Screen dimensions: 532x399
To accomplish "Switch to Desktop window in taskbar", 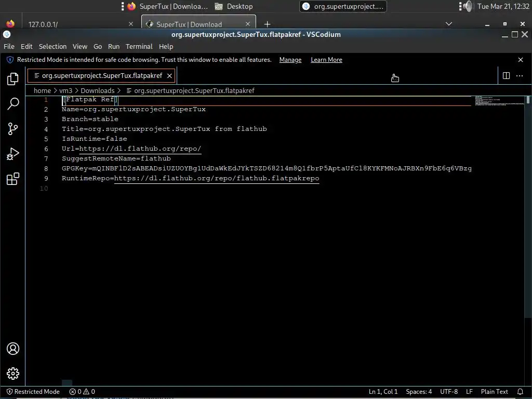I will [x=234, y=6].
